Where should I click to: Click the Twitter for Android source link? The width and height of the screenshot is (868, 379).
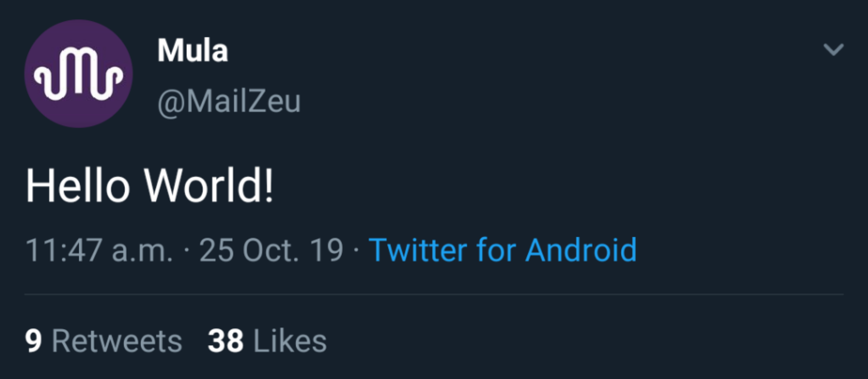[502, 250]
